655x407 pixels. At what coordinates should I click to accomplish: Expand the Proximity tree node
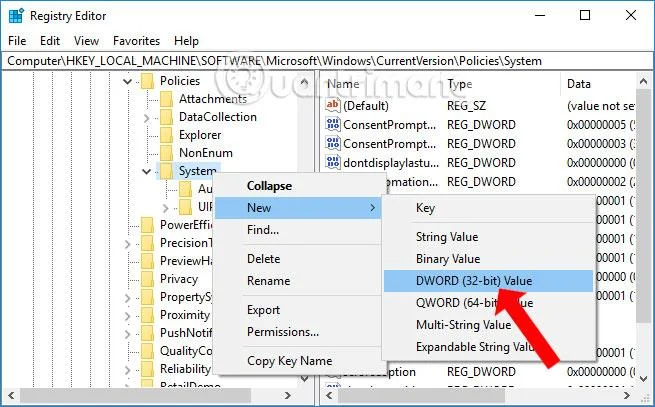click(x=127, y=316)
